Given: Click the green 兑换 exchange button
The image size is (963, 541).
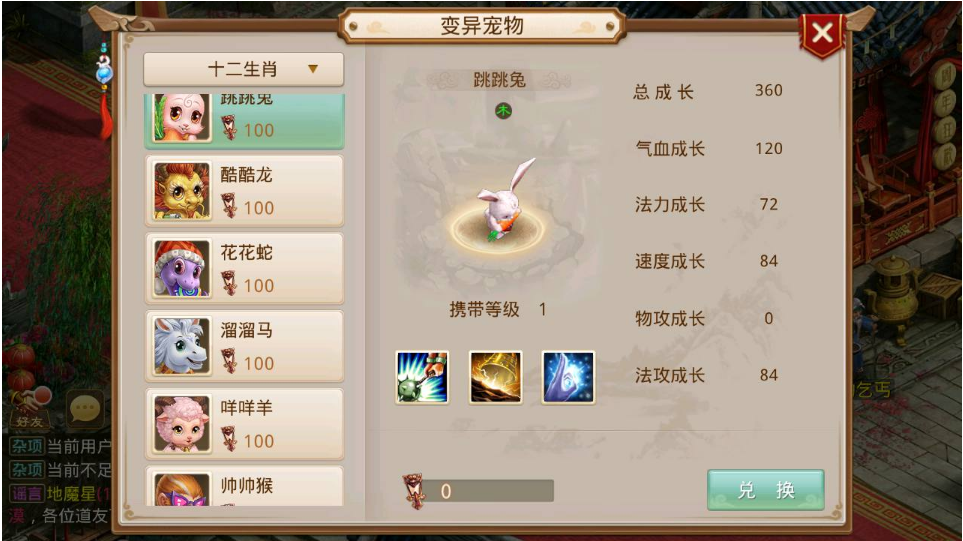Looking at the screenshot, I should click(x=765, y=490).
